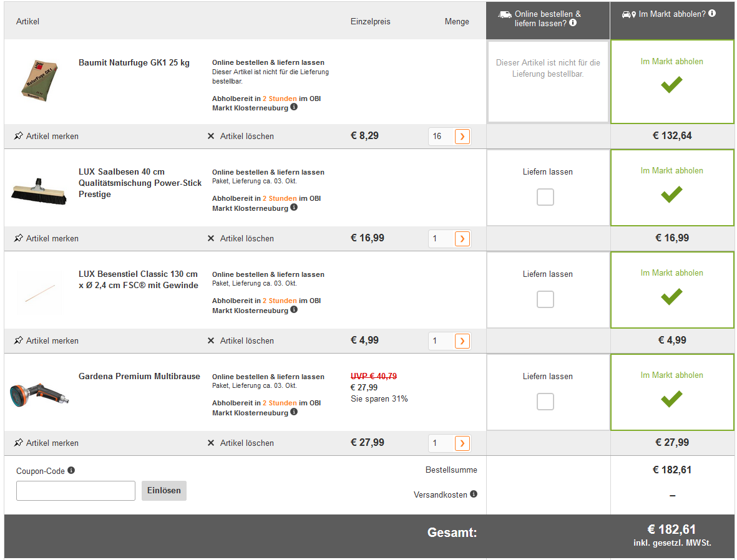The height and width of the screenshot is (560, 737).
Task: Show pickup info icon for LUX Besenstiel
Action: [294, 309]
